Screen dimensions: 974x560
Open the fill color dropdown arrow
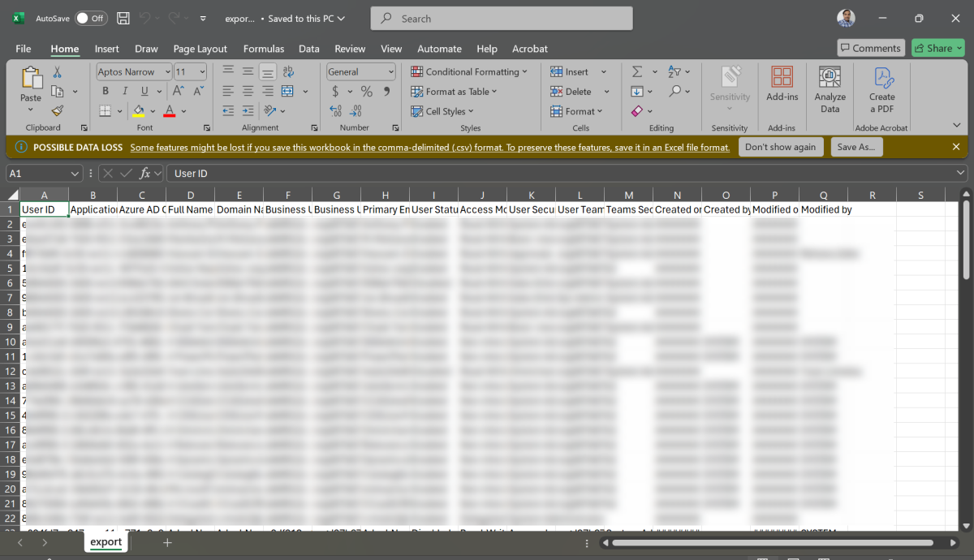coord(153,111)
